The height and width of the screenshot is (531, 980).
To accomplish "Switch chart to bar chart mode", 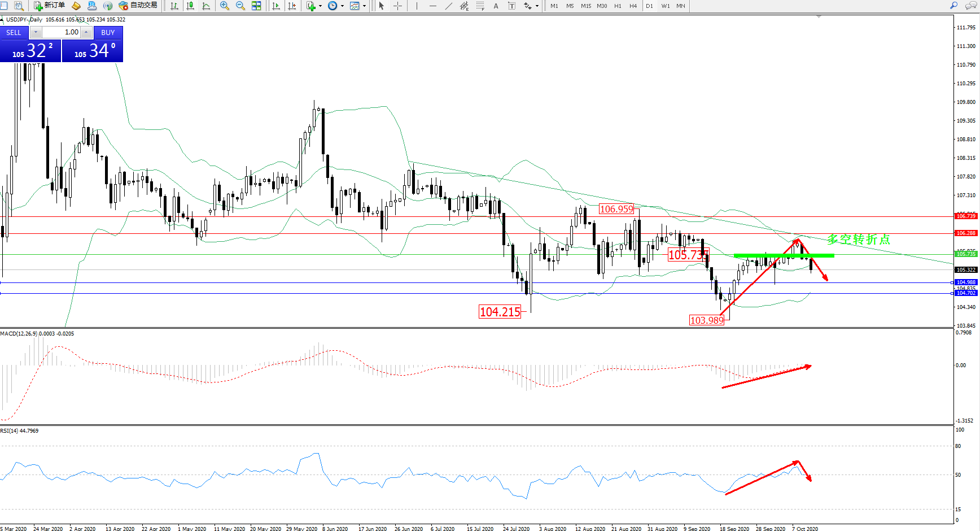I will coord(174,6).
